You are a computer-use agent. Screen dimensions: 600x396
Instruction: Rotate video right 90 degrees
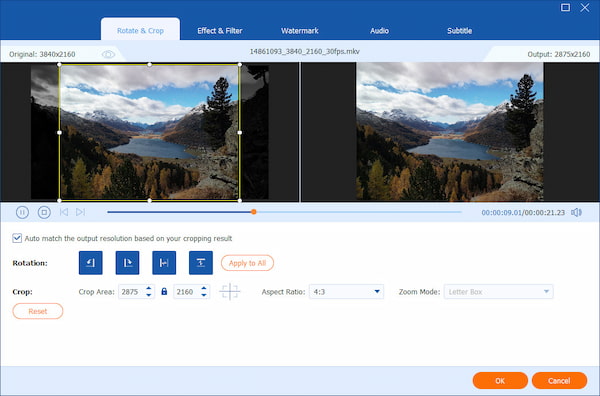pos(127,263)
